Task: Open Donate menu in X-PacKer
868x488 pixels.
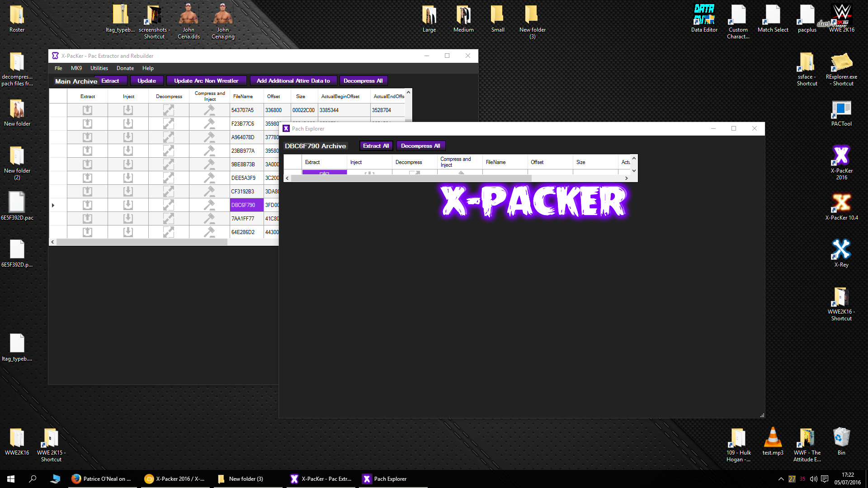Action: pos(125,68)
